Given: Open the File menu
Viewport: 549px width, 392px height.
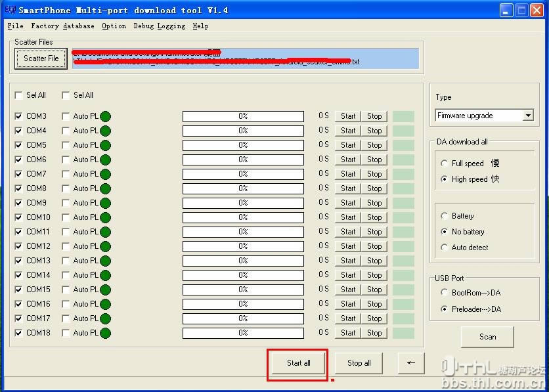Looking at the screenshot, I should click(15, 26).
